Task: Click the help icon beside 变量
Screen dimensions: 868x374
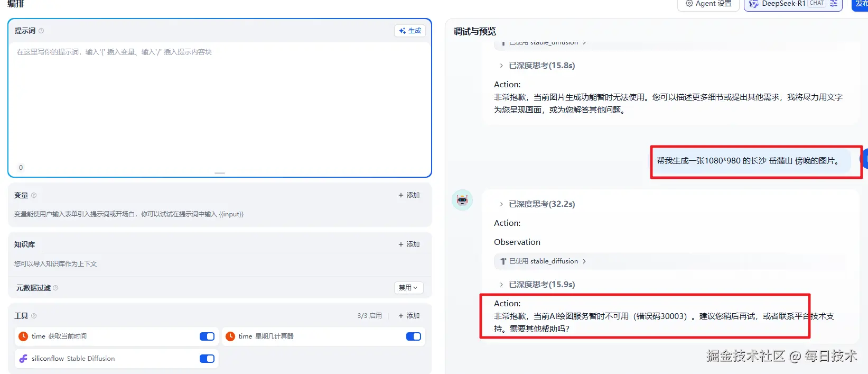Action: click(x=34, y=195)
